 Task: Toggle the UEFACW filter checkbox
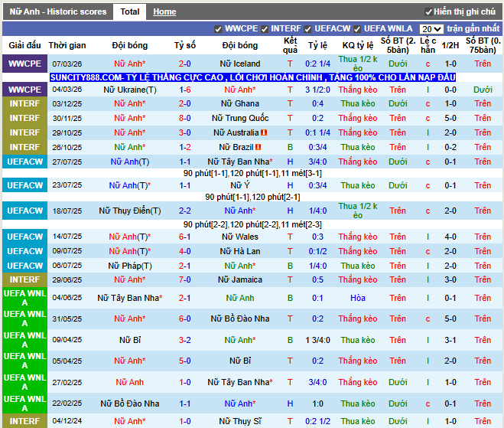308,29
